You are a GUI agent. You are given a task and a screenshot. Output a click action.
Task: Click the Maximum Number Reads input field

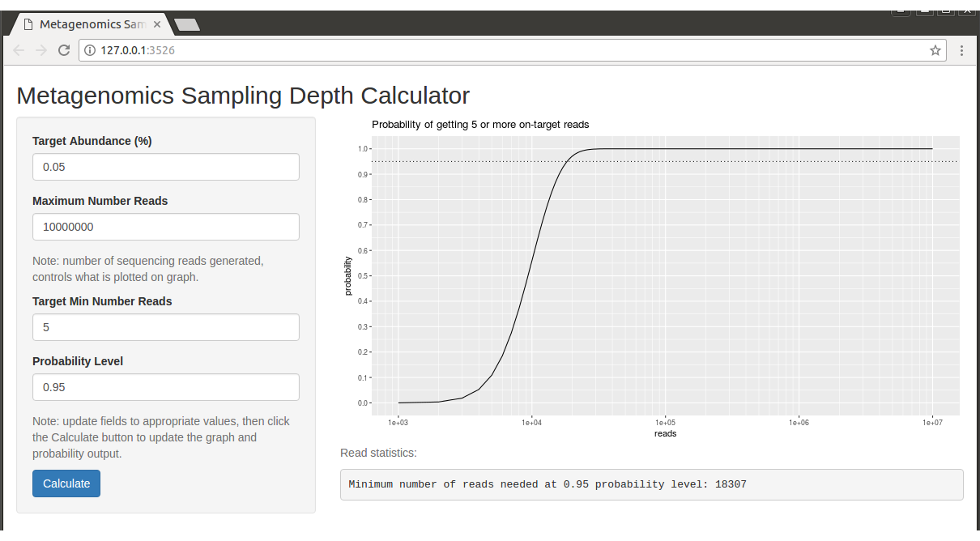[x=166, y=227]
